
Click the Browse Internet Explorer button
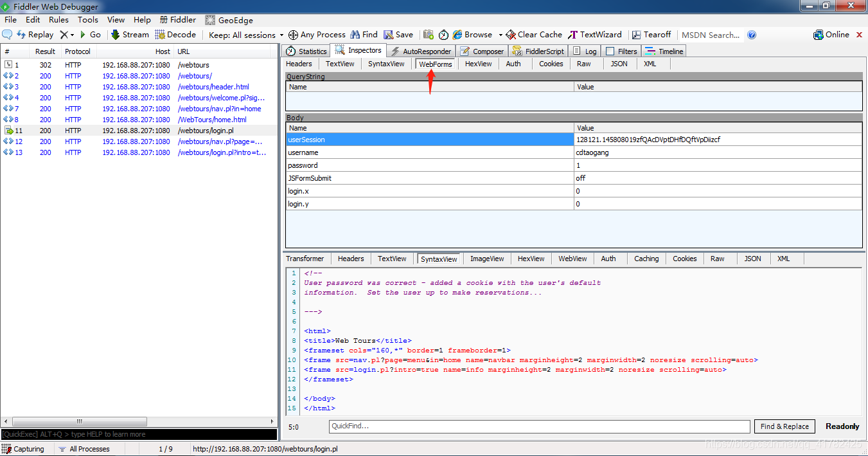pos(472,35)
